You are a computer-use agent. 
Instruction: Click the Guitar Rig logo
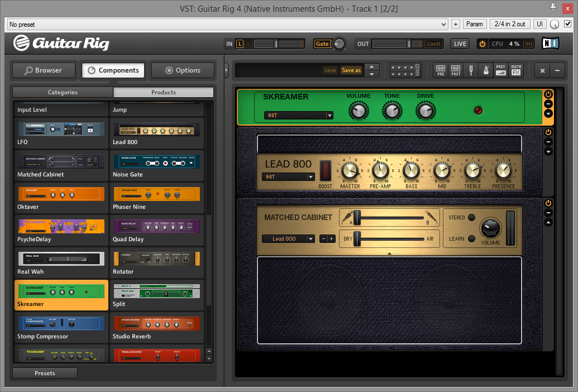(61, 43)
